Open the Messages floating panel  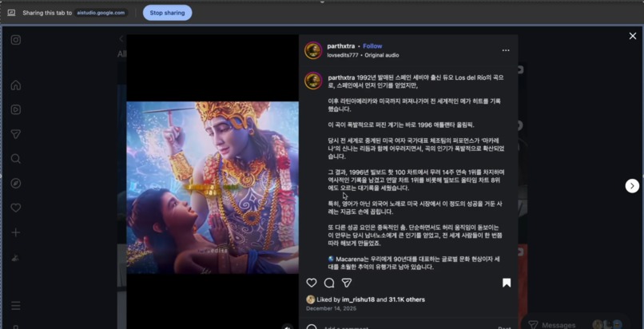coord(575,323)
